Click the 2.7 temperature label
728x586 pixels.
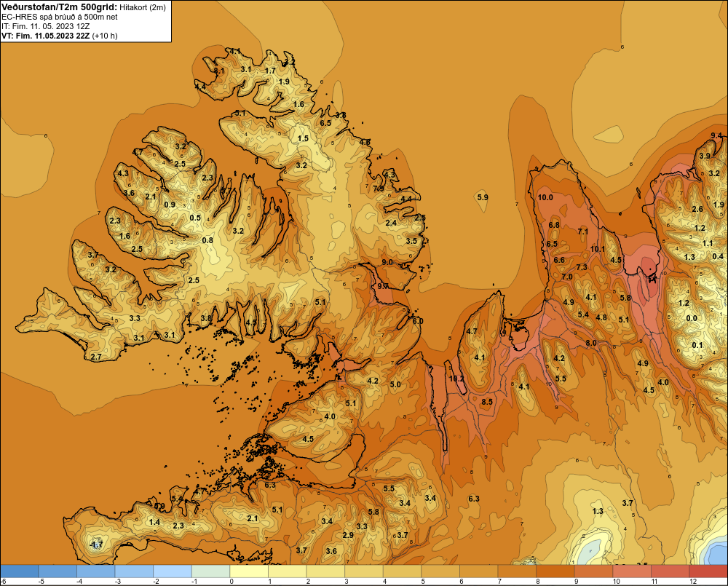96,357
